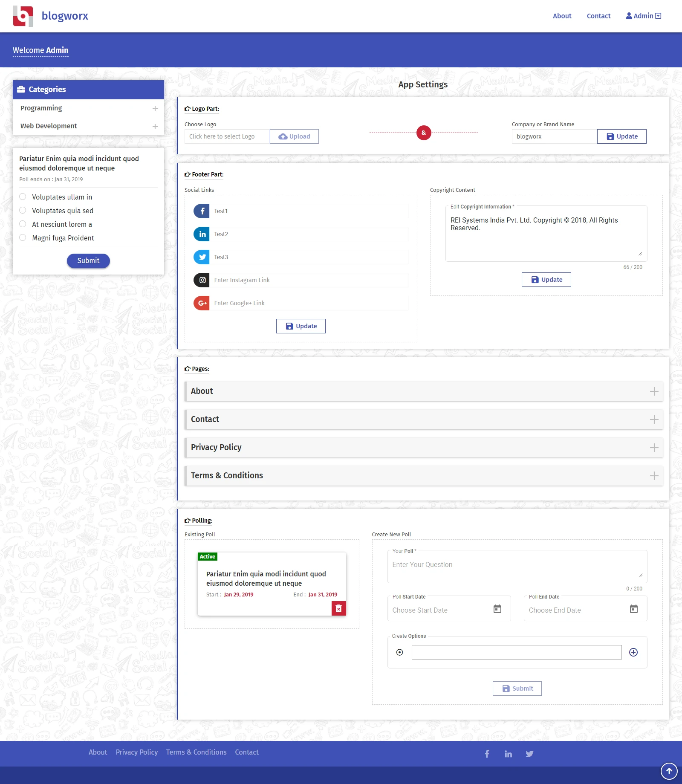Click the Edit Copyright Information textarea
Image resolution: width=682 pixels, height=784 pixels.
546,234
